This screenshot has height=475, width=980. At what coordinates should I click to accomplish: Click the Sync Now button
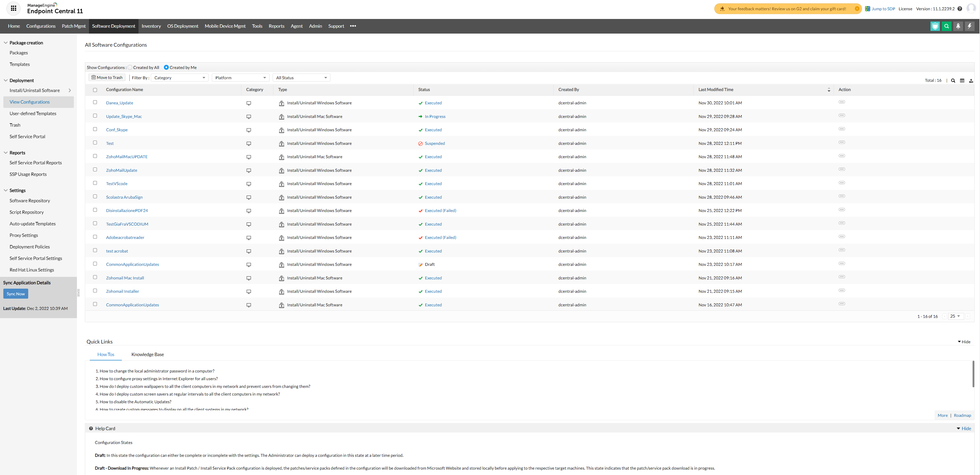click(x=16, y=294)
